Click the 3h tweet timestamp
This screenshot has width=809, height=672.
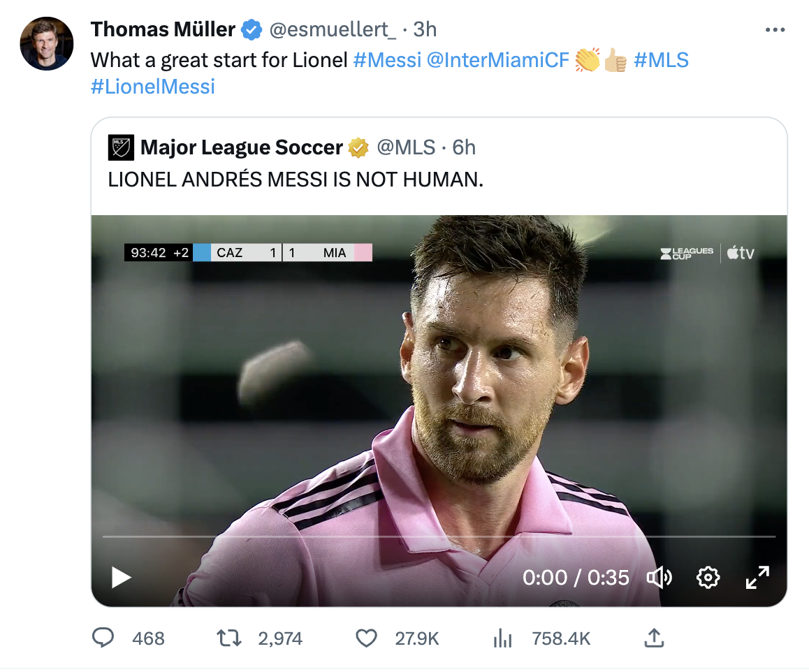[425, 29]
